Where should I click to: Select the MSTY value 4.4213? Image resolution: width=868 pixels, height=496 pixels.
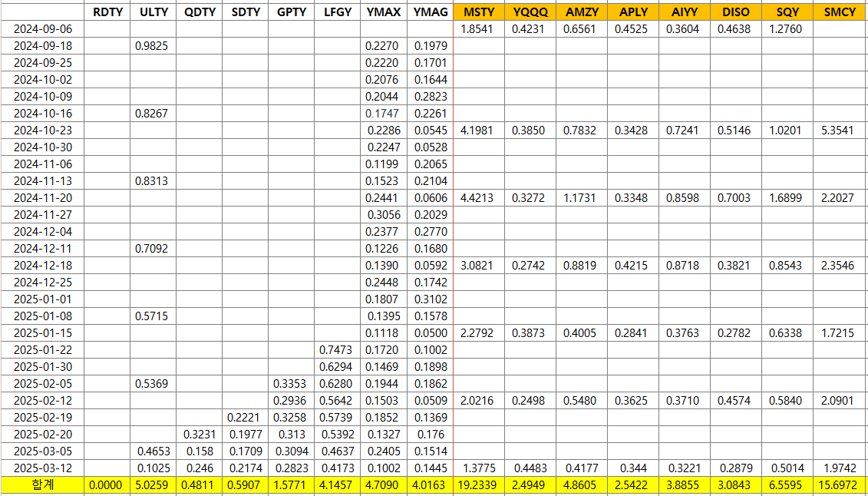pos(479,197)
